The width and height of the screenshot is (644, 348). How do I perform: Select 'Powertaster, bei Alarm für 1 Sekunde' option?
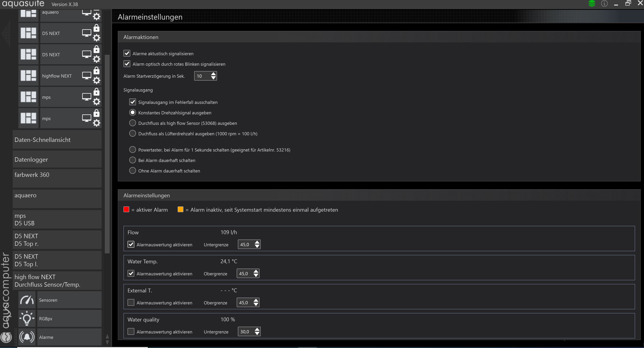[132, 150]
